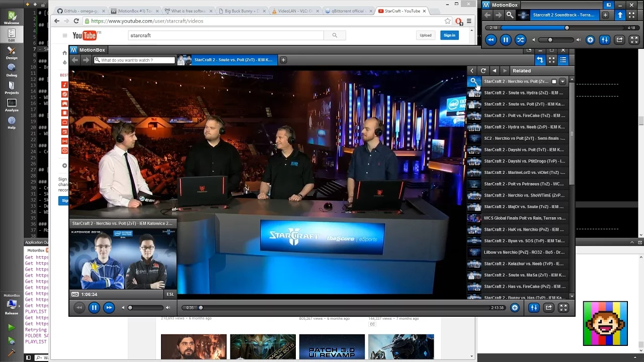Collapse the Related panel with left chevron
644x362 pixels.
point(472,71)
